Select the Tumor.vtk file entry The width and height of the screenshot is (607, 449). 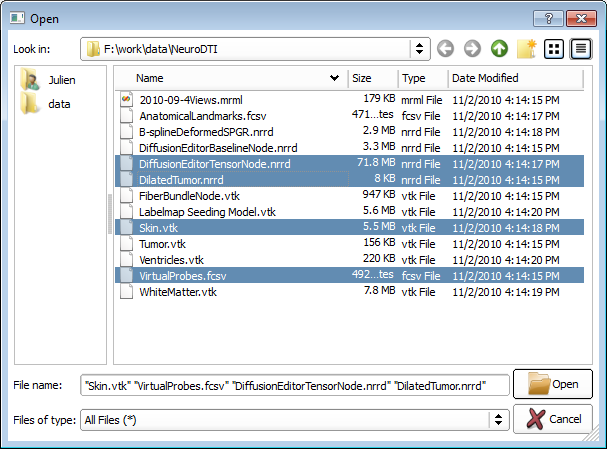pyautogui.click(x=162, y=244)
